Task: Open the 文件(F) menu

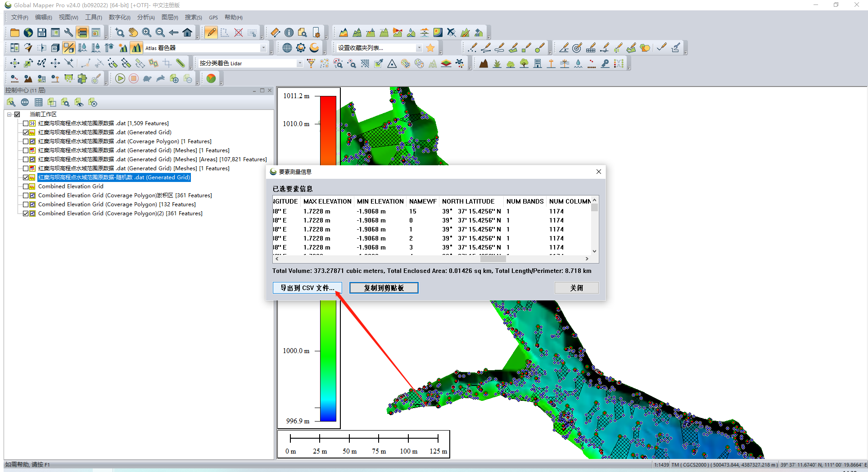Action: point(19,17)
